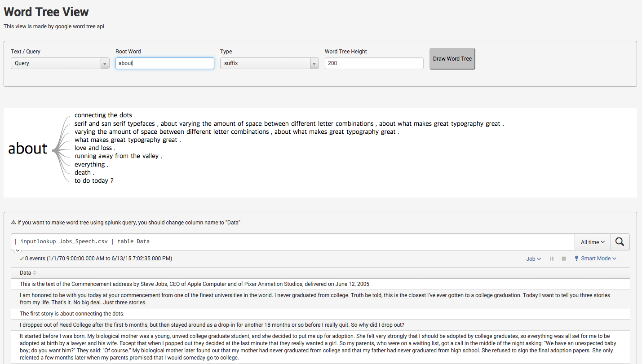The width and height of the screenshot is (642, 364).
Task: Click the warning triangle icon
Action: pyautogui.click(x=13, y=222)
